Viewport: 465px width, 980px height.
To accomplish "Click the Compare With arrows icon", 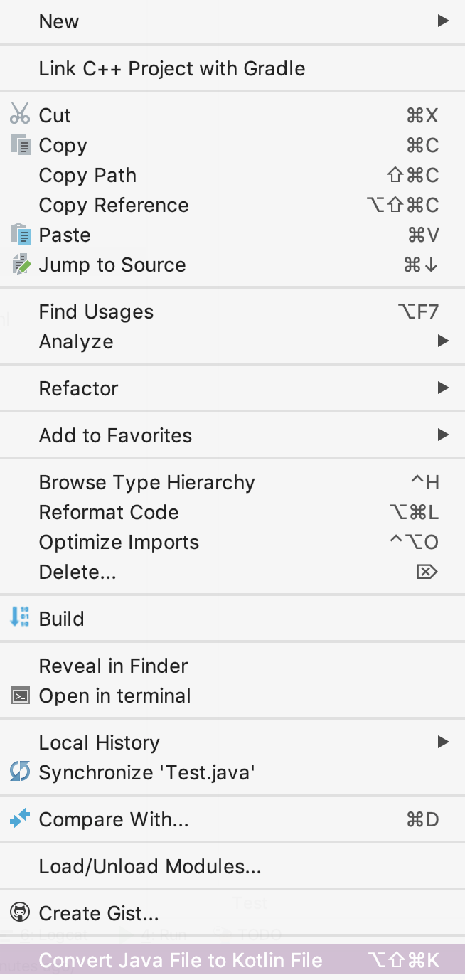I will [x=20, y=819].
